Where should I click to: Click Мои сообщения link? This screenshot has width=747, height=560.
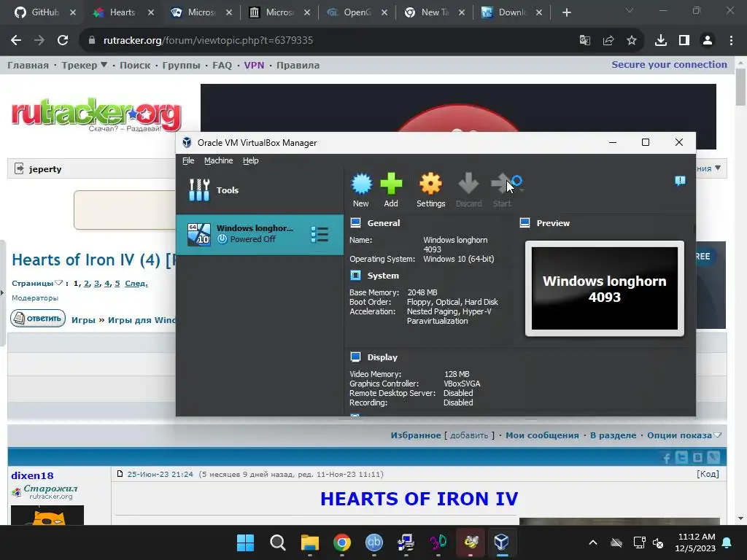pos(542,435)
